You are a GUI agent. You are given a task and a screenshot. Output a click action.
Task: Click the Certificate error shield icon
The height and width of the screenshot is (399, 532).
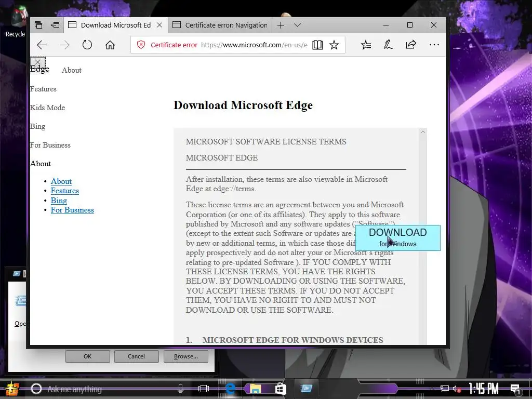[141, 45]
